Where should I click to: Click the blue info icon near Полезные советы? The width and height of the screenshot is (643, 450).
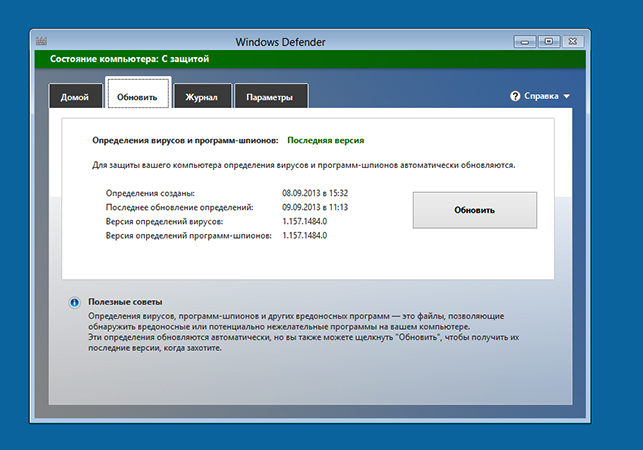coord(74,303)
